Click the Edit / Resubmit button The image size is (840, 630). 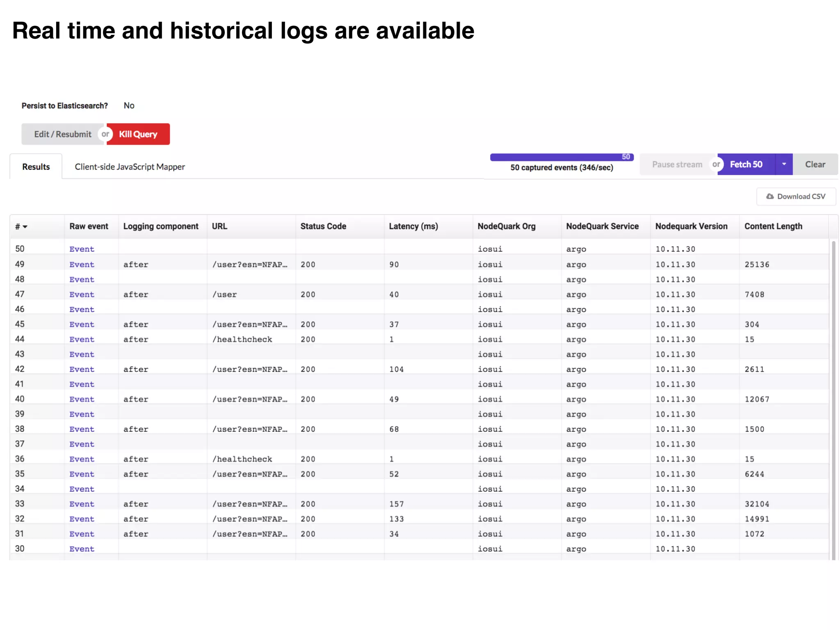[x=63, y=134]
